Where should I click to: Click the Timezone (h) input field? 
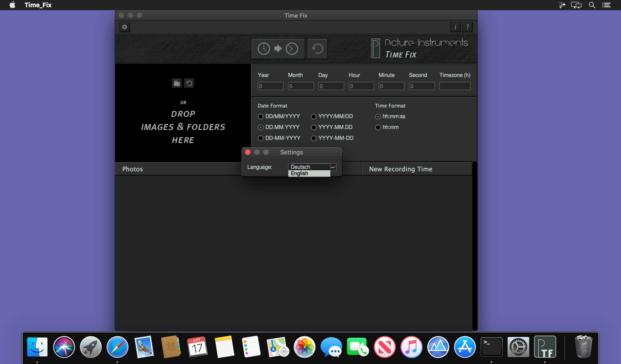(x=455, y=86)
